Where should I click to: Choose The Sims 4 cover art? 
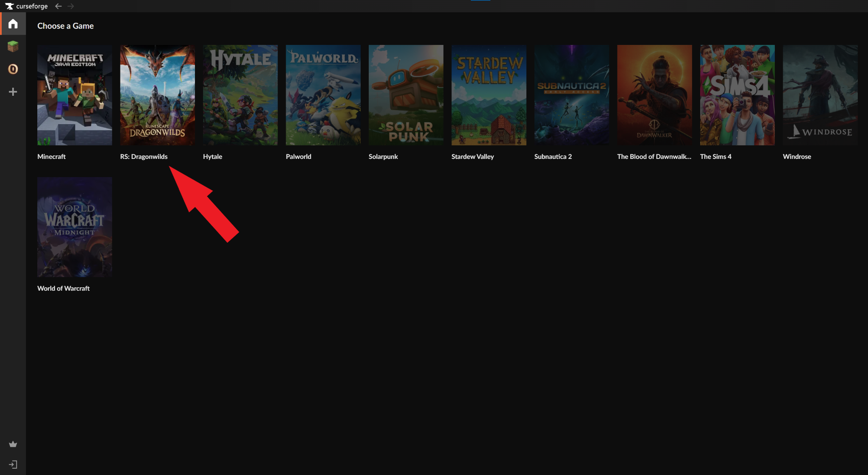[x=737, y=95]
